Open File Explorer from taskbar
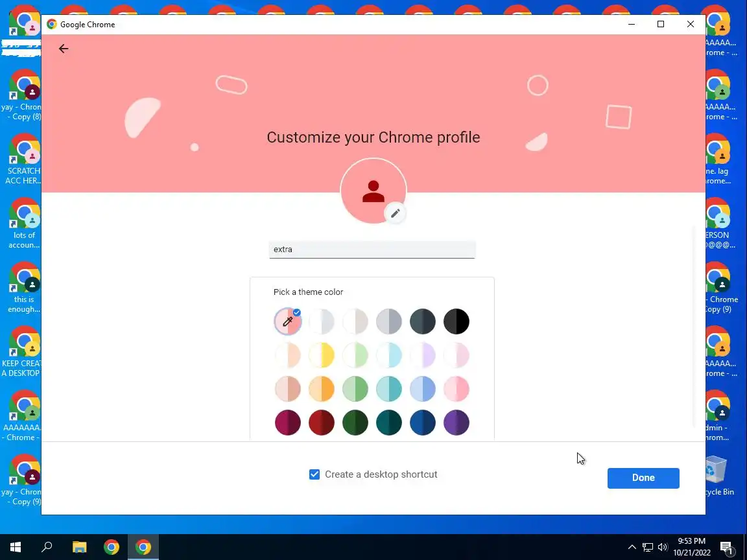The height and width of the screenshot is (560, 747). [x=80, y=546]
